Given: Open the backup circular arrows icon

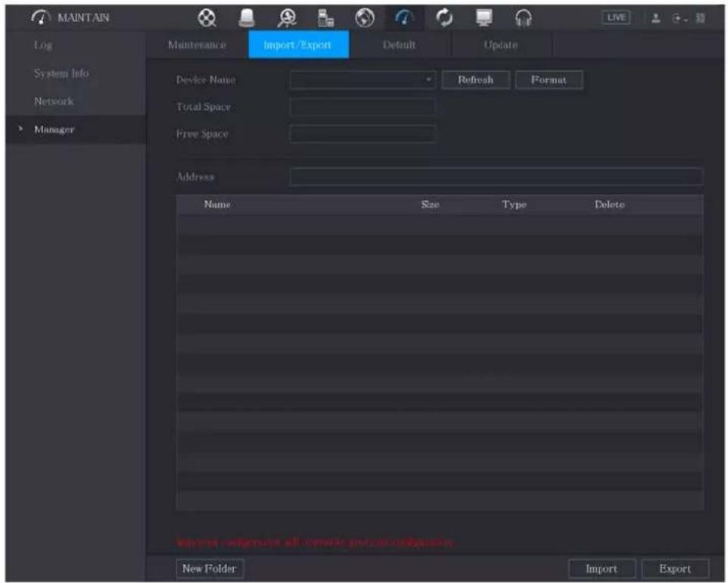Looking at the screenshot, I should click(444, 18).
